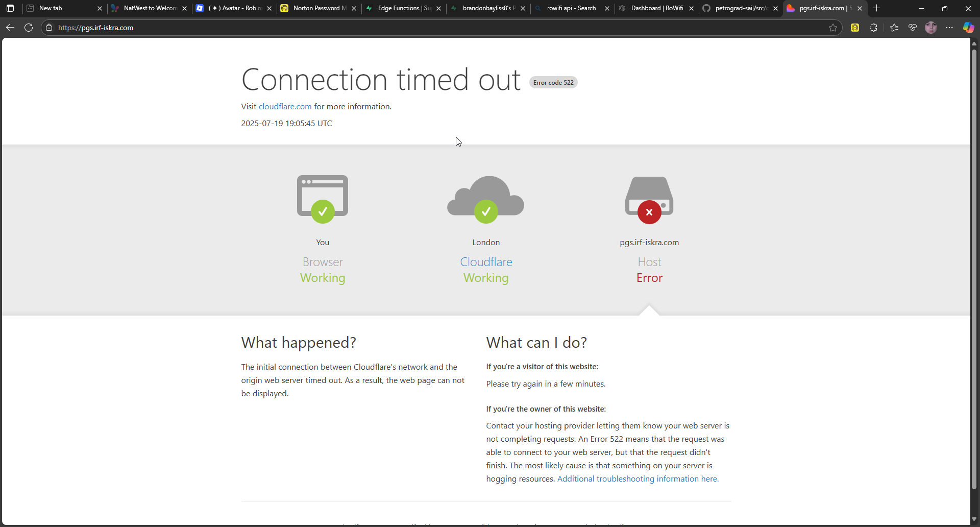Viewport: 980px width, 527px height.
Task: Open the Cloudflare status link
Action: (486, 262)
